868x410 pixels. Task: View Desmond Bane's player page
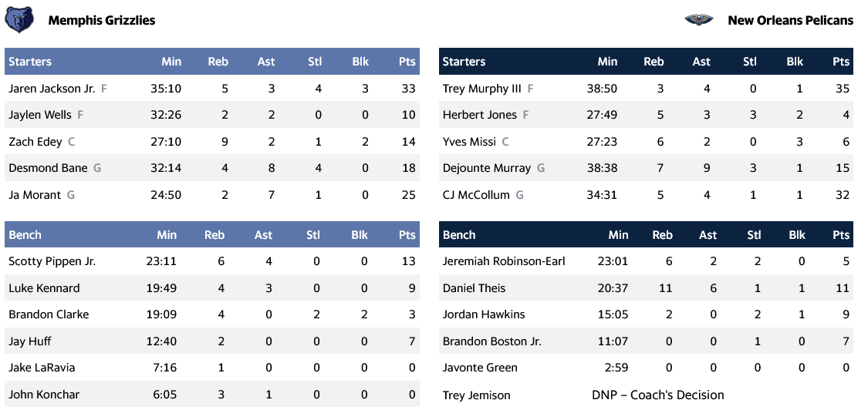click(48, 168)
